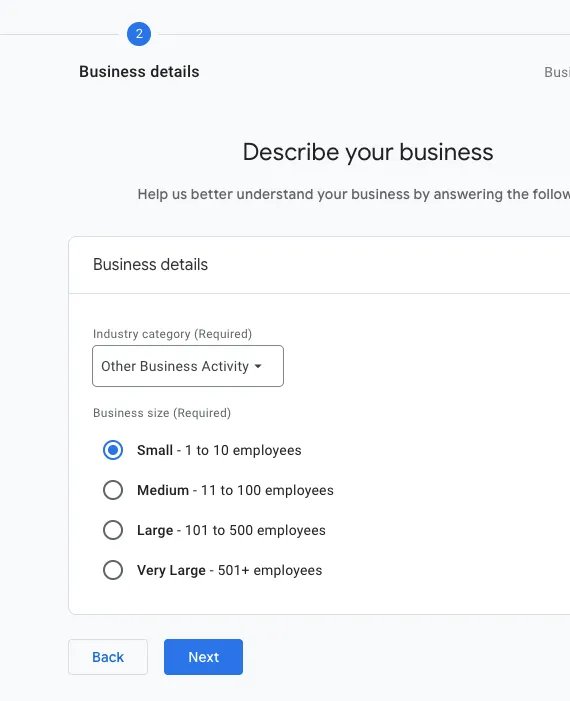Viewport: 570px width, 701px height.
Task: Click the Next button
Action: 203,657
